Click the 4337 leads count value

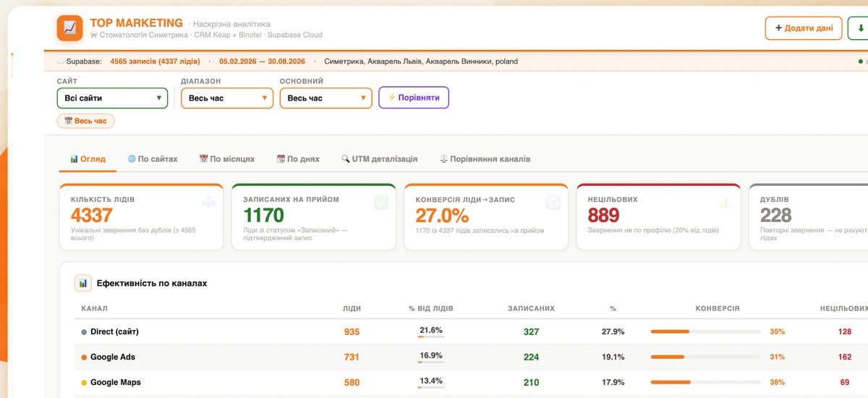[x=92, y=215]
